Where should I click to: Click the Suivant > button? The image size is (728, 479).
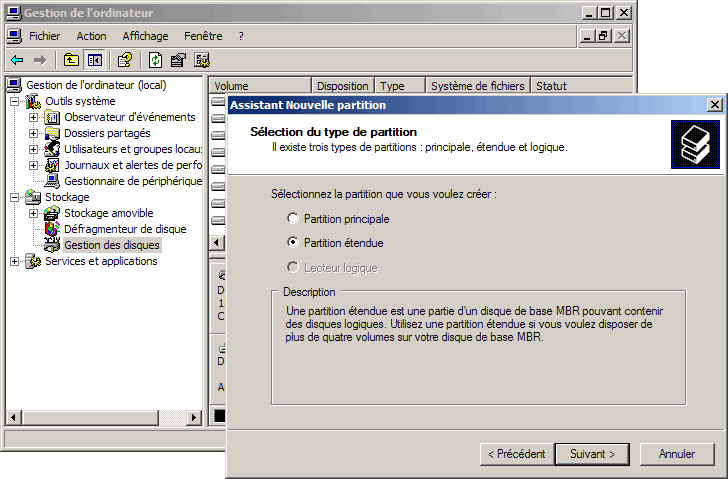[592, 454]
